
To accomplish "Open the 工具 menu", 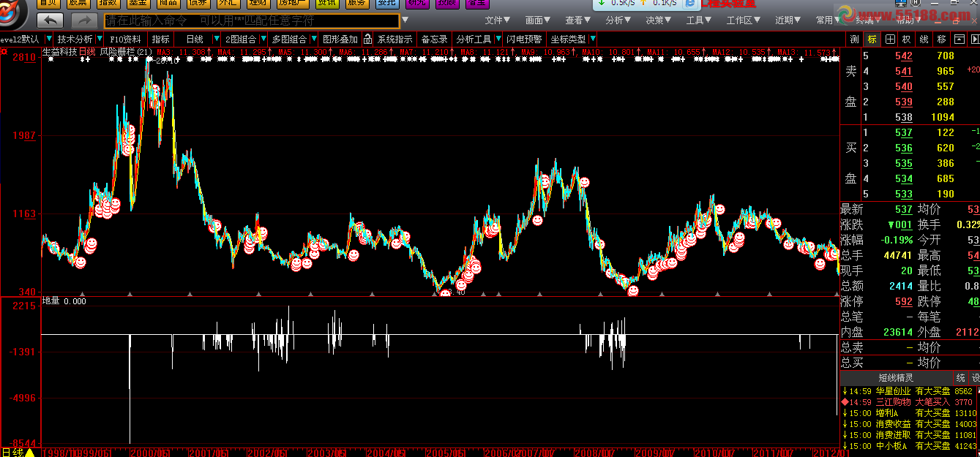I will 697,20.
